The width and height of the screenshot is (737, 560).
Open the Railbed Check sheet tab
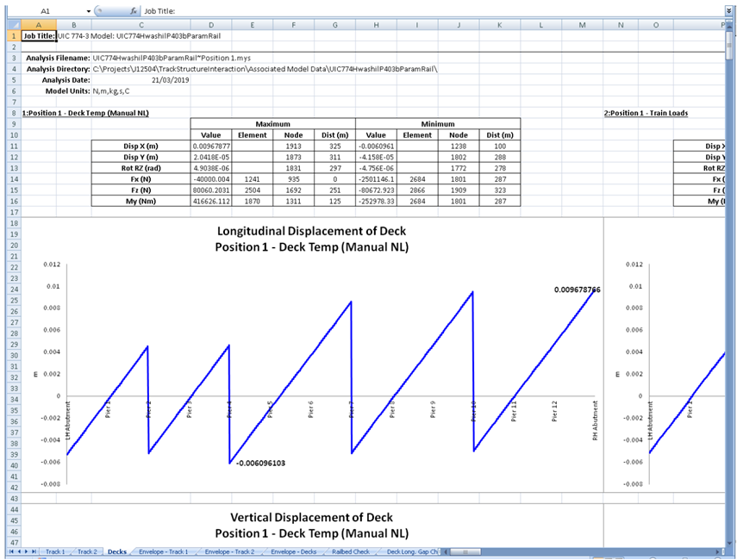350,551
